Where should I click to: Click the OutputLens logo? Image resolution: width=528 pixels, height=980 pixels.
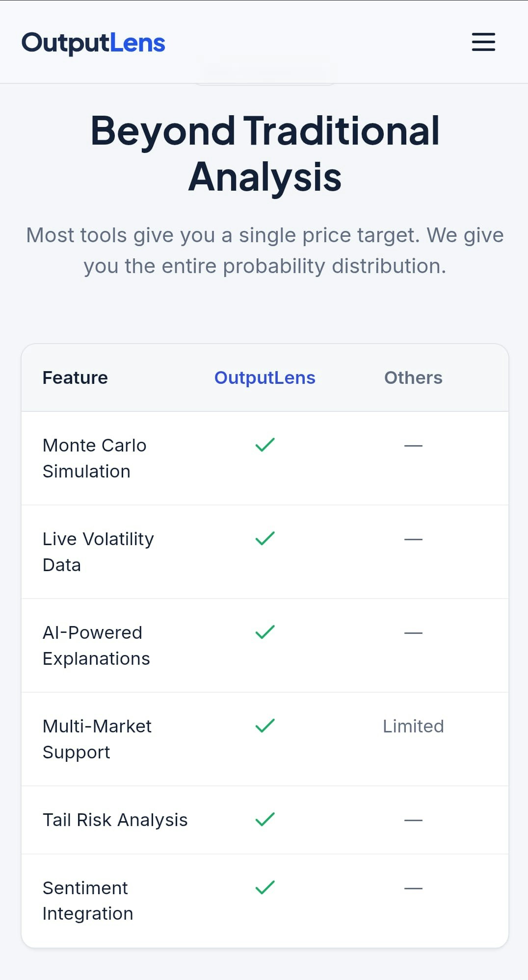coord(93,42)
